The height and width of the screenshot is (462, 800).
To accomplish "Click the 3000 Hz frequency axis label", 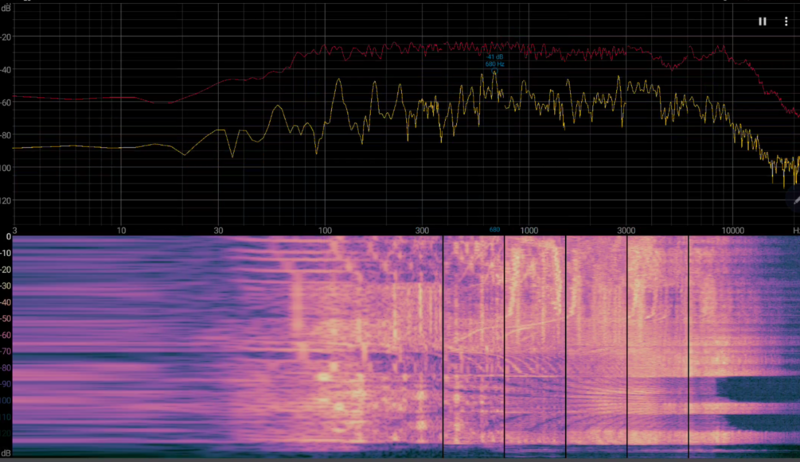I will coord(627,229).
